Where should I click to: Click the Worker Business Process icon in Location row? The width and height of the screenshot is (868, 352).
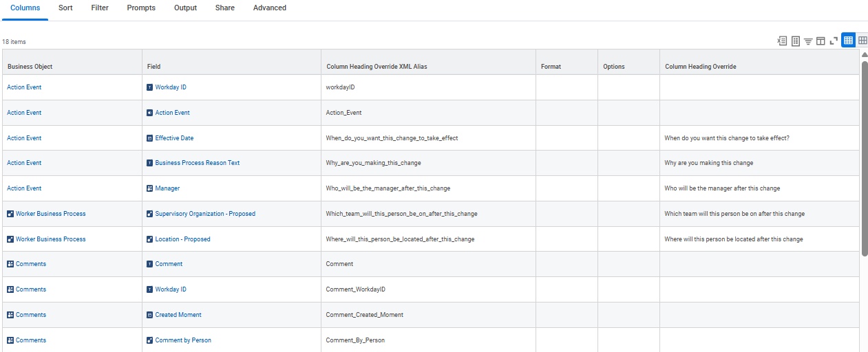(x=10, y=239)
